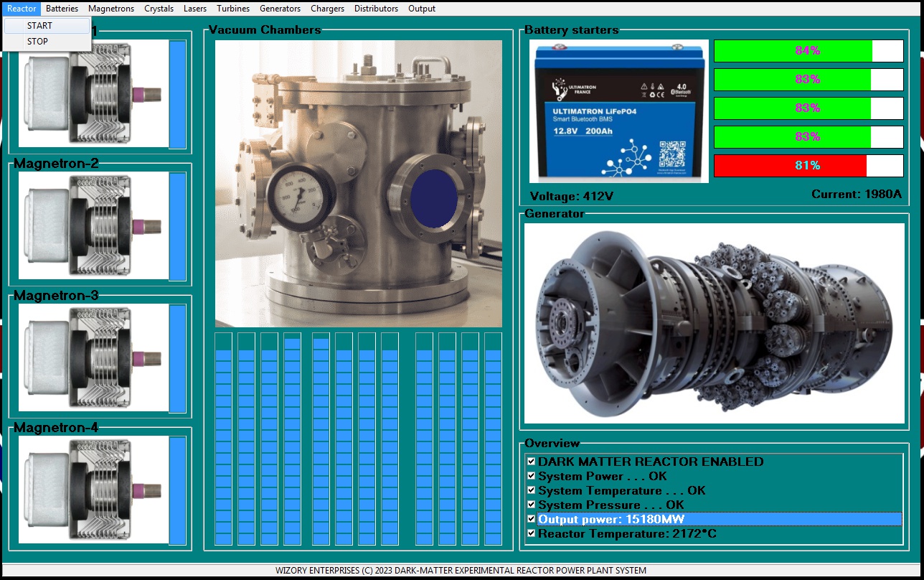Click the Current: 1980A label
Viewport: 924px width, 580px height.
[x=857, y=194]
